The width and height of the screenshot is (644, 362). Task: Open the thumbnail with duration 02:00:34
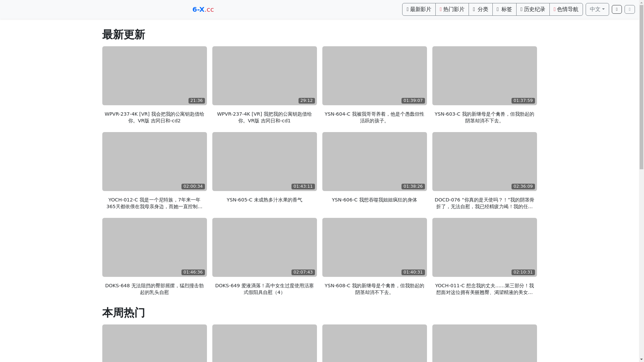point(154,162)
